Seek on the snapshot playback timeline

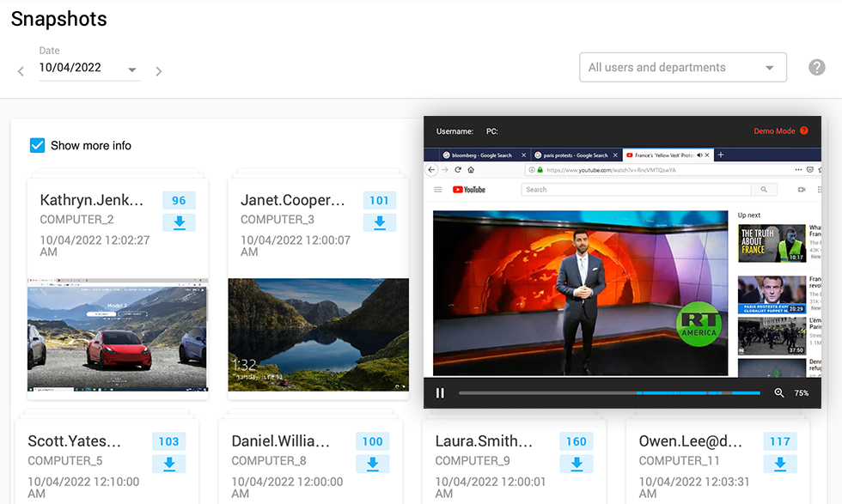[x=609, y=393]
